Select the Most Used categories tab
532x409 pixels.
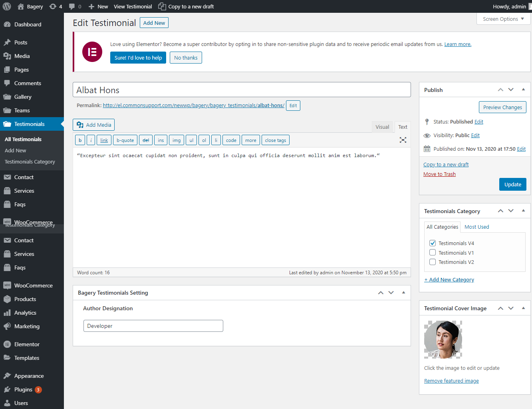coord(476,227)
